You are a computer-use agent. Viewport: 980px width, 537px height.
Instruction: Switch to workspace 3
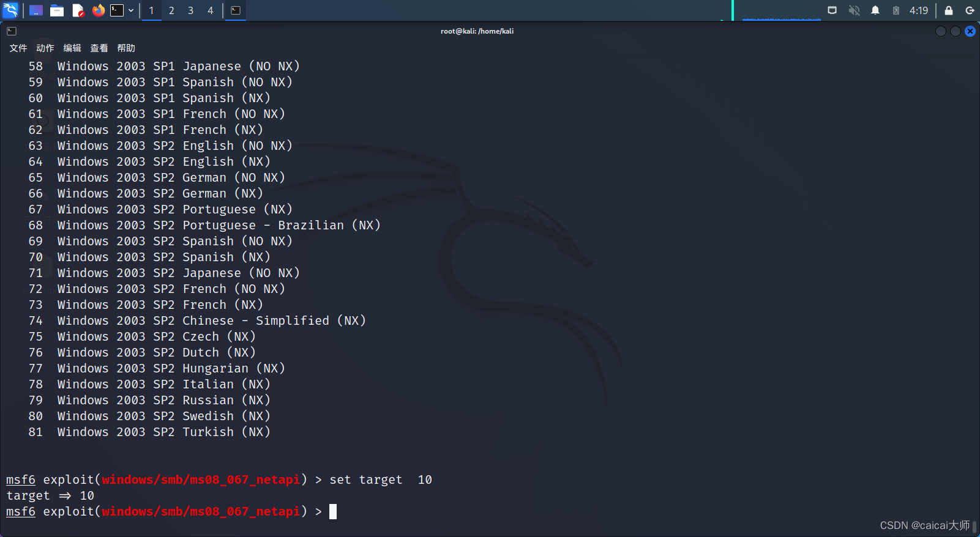191,10
